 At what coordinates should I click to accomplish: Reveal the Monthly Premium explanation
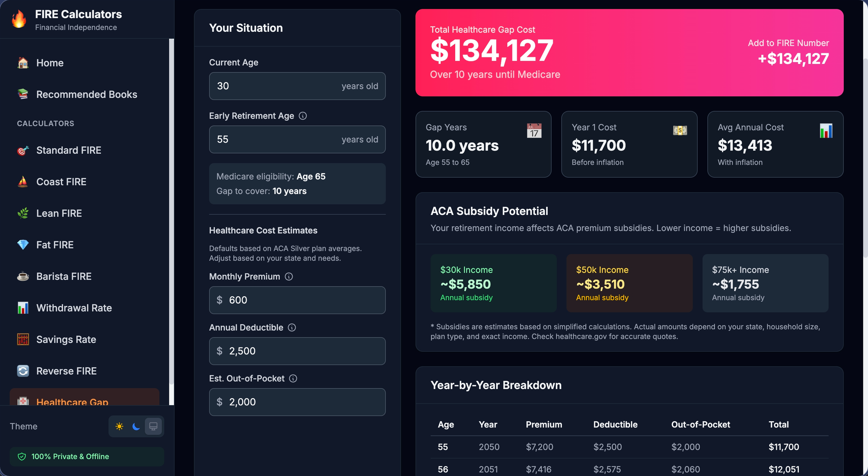click(289, 276)
